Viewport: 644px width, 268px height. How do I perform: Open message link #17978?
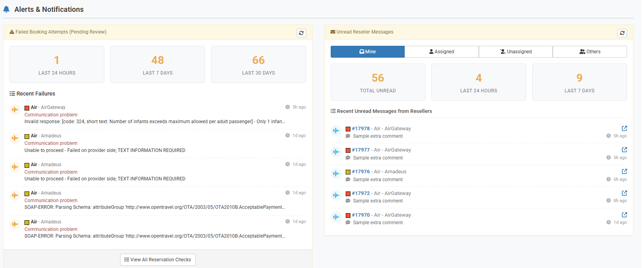(x=361, y=129)
